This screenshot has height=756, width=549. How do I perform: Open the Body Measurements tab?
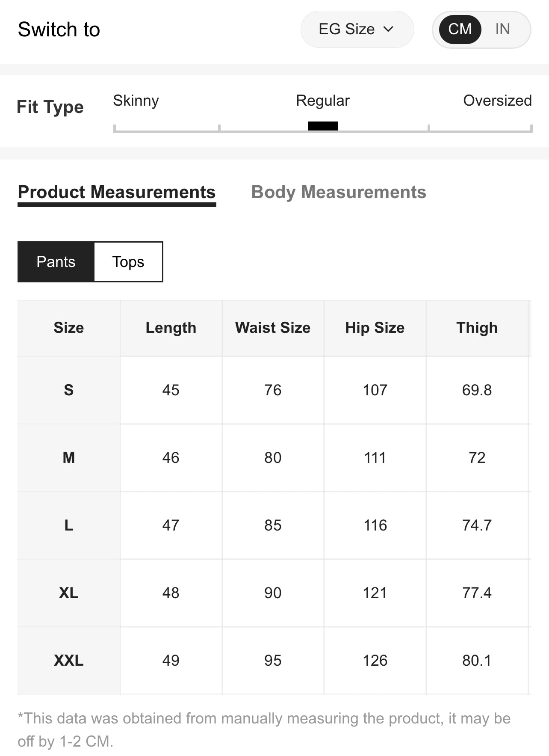[x=339, y=192]
